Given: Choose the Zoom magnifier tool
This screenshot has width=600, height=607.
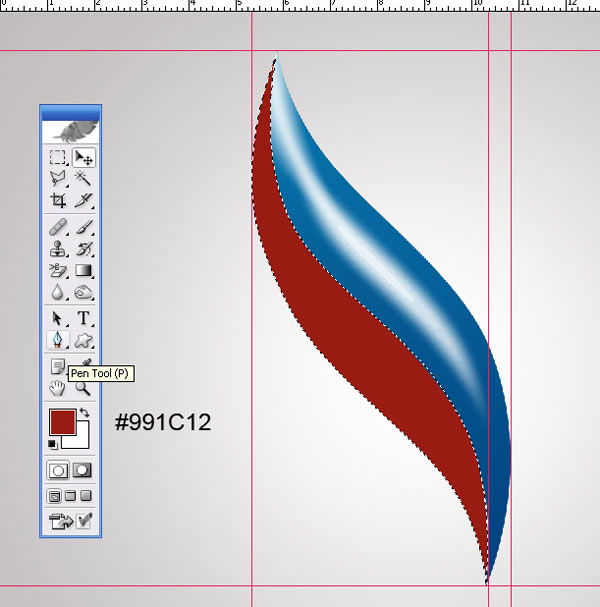Looking at the screenshot, I should (x=83, y=388).
